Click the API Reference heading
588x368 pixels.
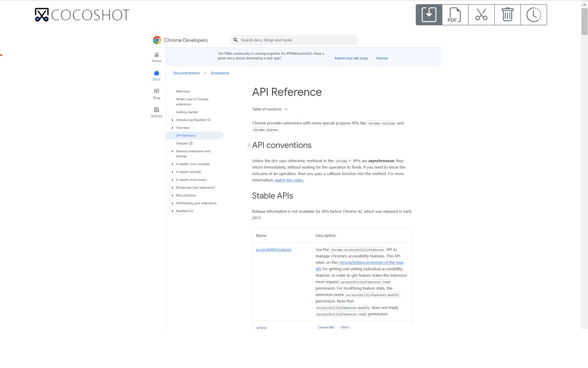point(287,92)
